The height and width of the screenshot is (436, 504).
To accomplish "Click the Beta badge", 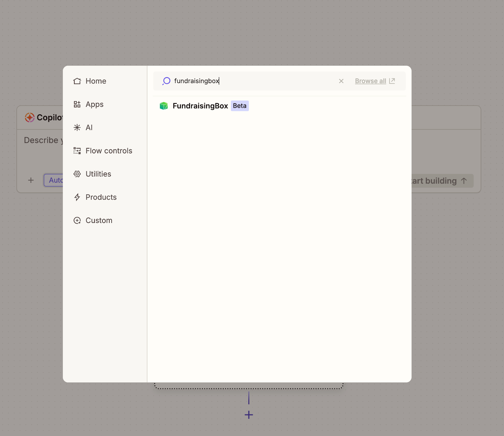I will pos(240,106).
